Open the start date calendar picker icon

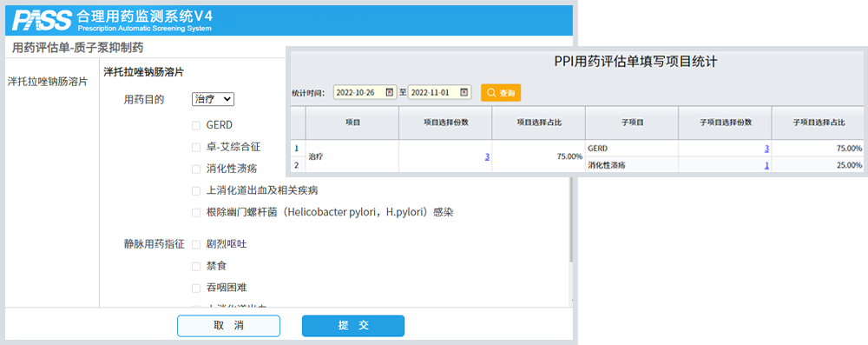pos(389,92)
